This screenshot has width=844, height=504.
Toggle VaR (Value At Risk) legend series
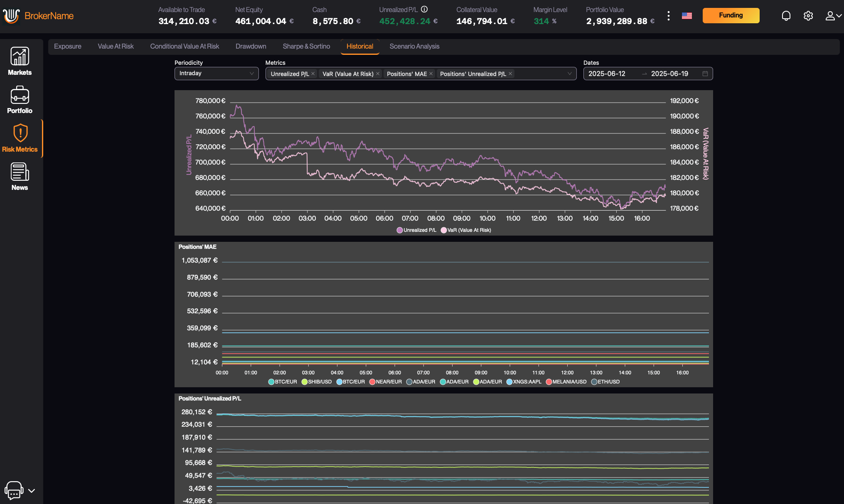pyautogui.click(x=466, y=230)
